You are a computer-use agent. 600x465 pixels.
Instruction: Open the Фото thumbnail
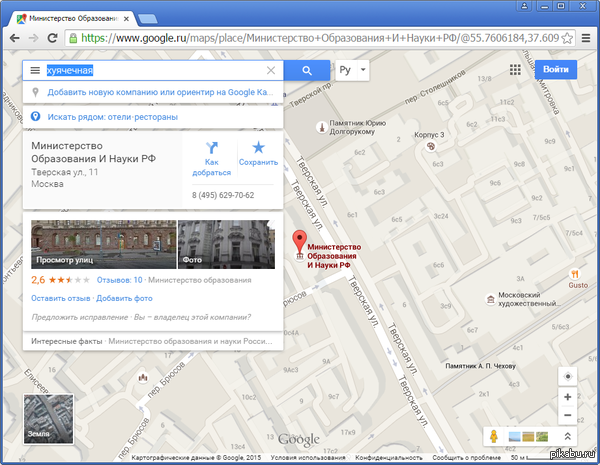tap(227, 244)
